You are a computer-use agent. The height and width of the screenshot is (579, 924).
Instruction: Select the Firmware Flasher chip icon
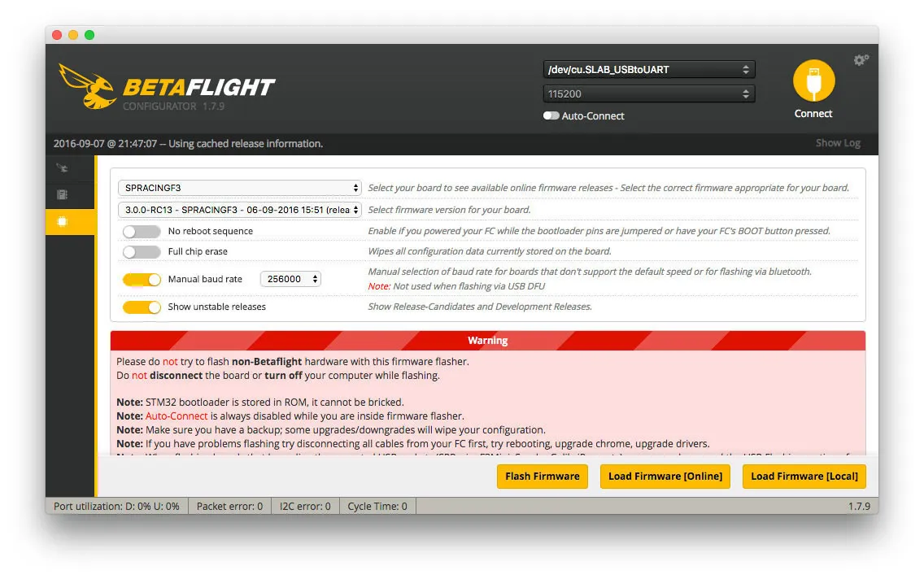pos(62,222)
